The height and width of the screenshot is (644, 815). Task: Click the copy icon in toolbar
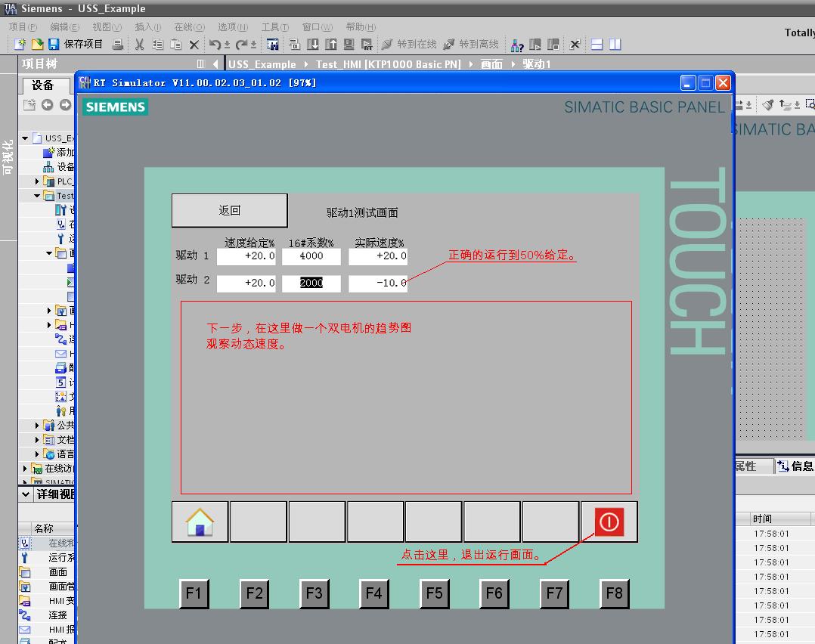pos(157,44)
